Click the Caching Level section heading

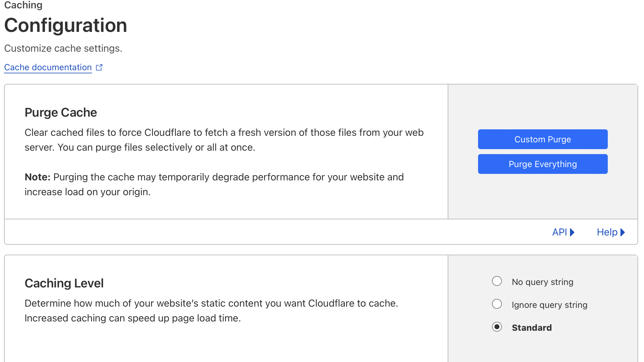(64, 283)
